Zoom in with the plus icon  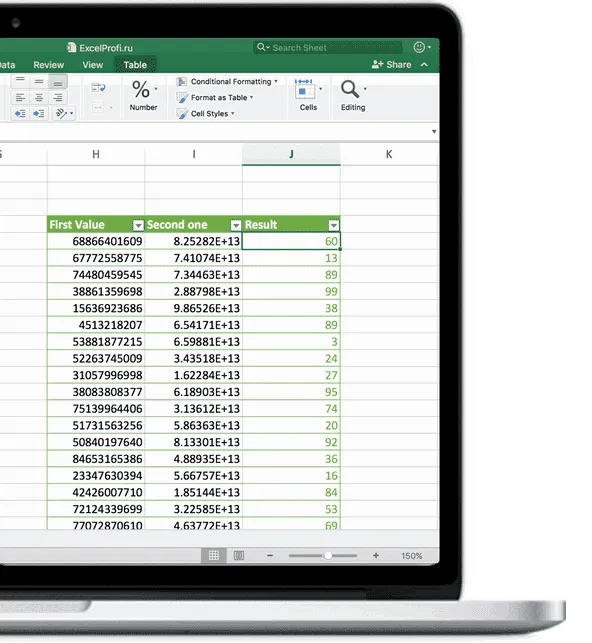pyautogui.click(x=376, y=556)
